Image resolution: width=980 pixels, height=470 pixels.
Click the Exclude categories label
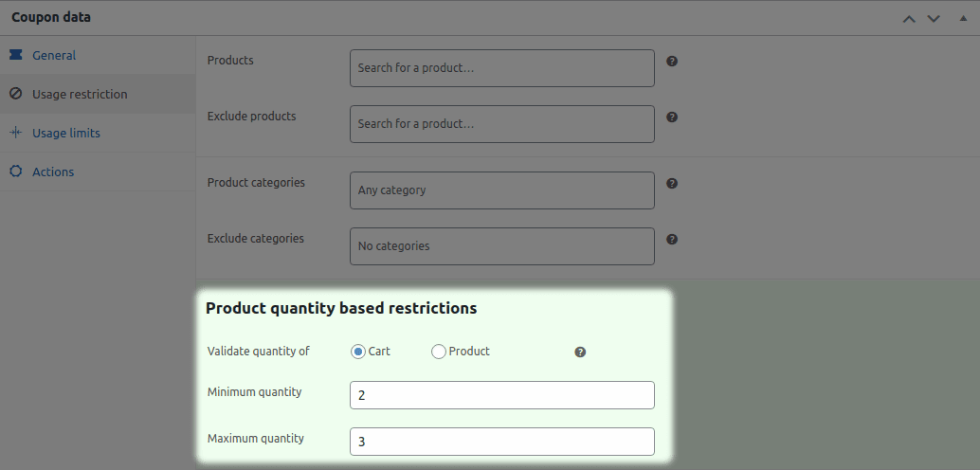256,239
